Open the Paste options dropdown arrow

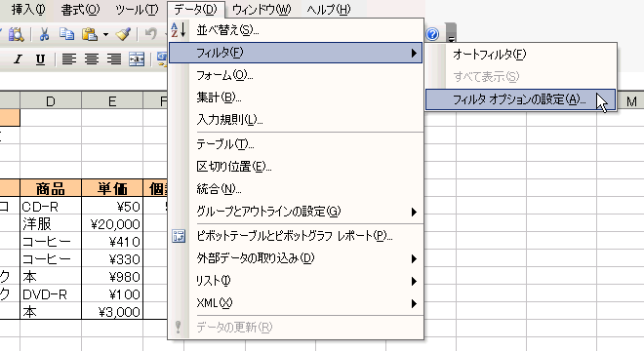105,35
